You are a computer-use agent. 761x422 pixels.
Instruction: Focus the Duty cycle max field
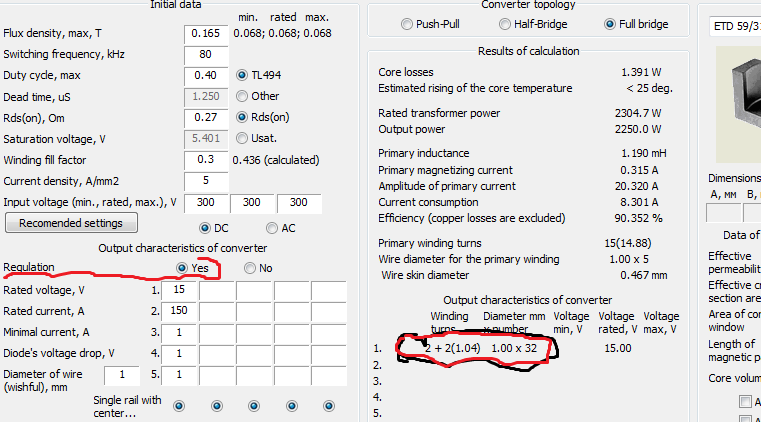coord(206,75)
